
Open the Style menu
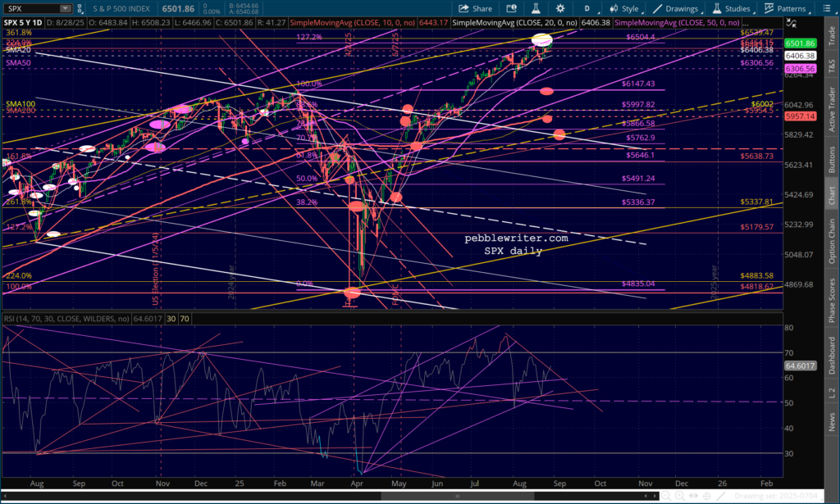point(625,8)
